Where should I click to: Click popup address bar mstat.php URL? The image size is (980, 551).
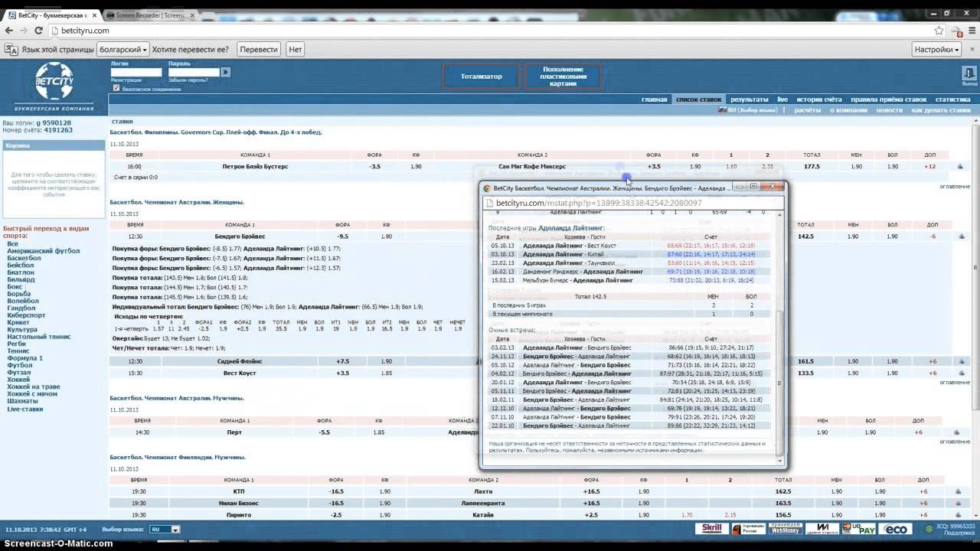tap(632, 203)
